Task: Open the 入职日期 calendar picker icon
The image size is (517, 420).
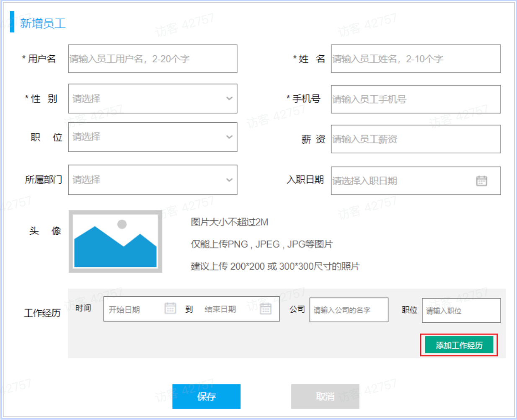Action: [x=481, y=180]
